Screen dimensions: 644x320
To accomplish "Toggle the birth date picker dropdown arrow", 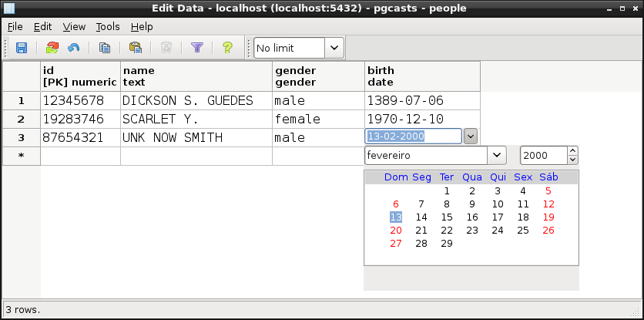I will point(471,136).
